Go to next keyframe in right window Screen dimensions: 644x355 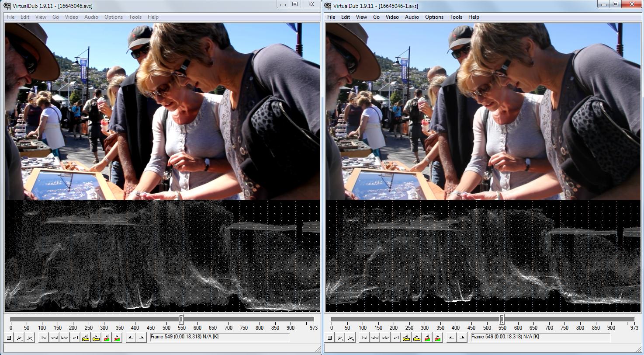click(416, 338)
